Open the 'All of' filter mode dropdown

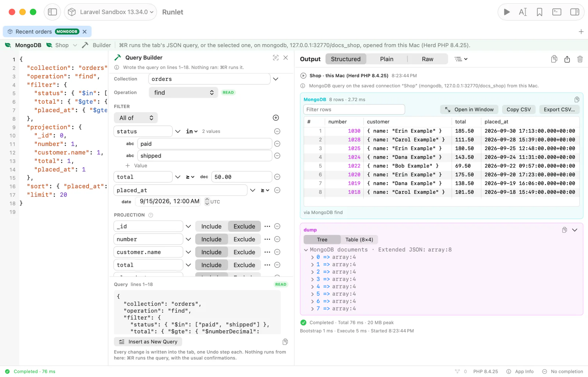point(136,118)
